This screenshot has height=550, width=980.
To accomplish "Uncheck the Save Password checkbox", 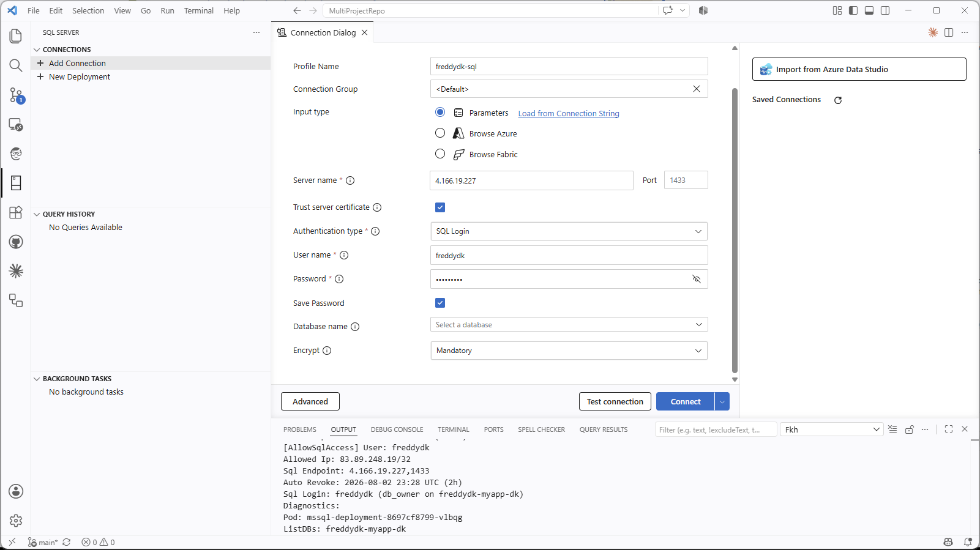I will tap(440, 303).
